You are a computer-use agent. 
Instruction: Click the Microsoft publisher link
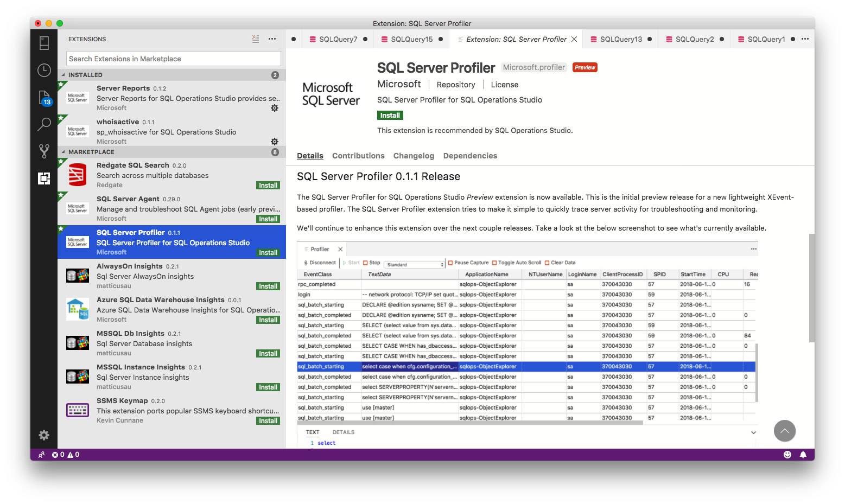tap(399, 84)
